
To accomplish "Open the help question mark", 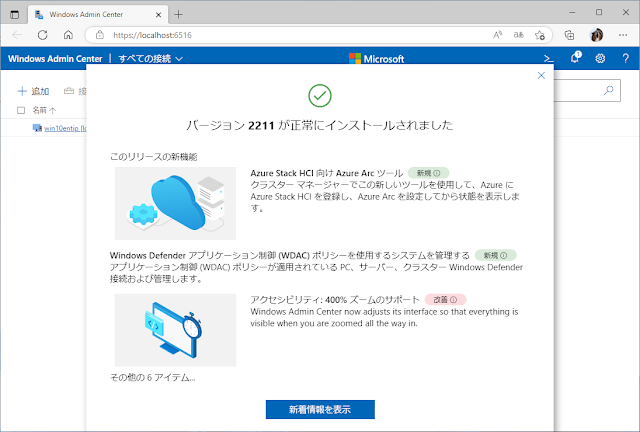I will point(625,58).
